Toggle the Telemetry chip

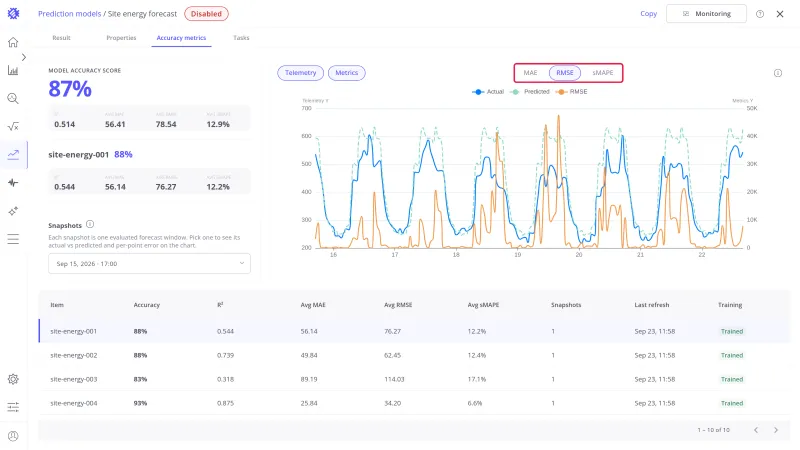tap(301, 73)
